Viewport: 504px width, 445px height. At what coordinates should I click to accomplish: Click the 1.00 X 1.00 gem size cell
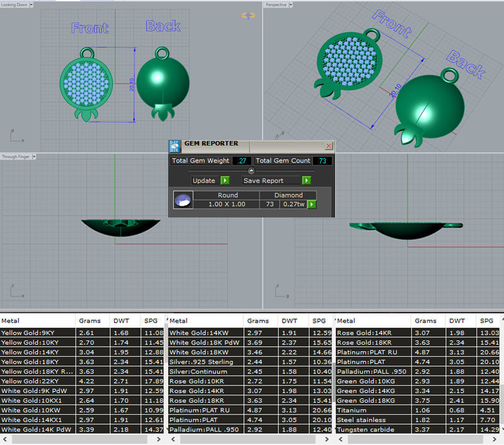[227, 204]
